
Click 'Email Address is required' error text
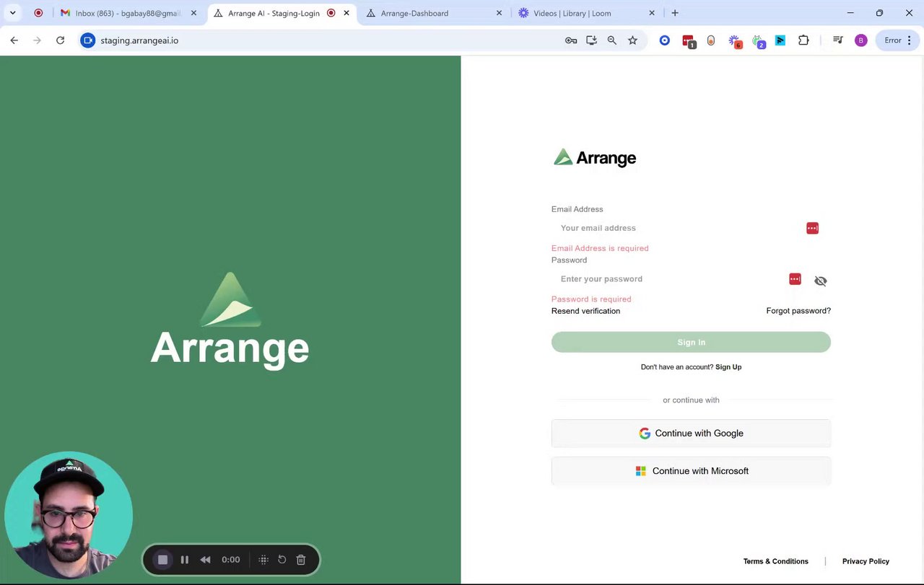pos(600,248)
